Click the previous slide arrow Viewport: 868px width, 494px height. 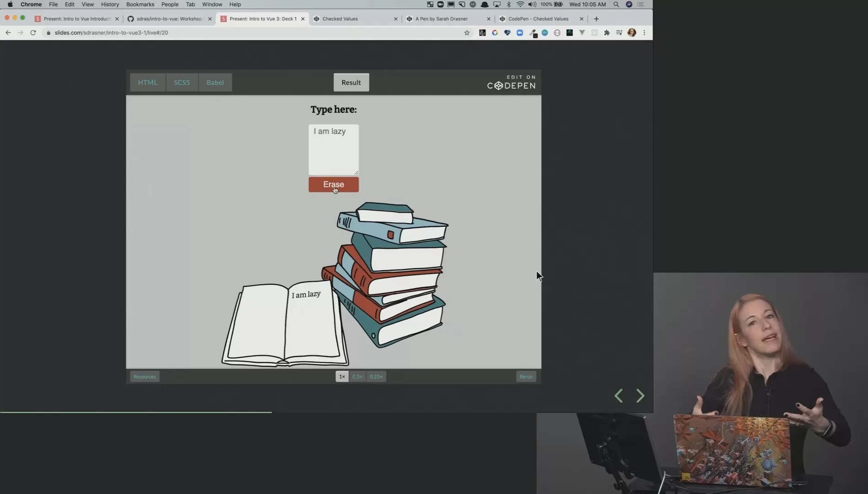tap(619, 396)
